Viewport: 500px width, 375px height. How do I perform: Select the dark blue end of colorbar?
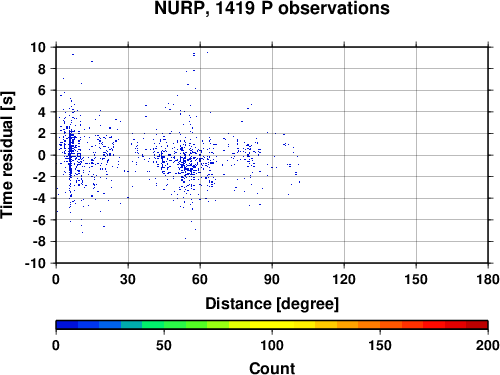click(67, 325)
